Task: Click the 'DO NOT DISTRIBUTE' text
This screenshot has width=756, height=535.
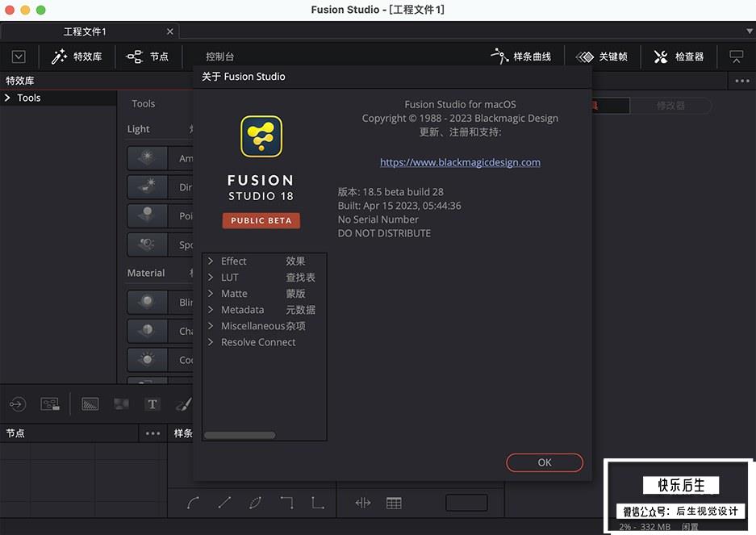Action: click(x=384, y=233)
